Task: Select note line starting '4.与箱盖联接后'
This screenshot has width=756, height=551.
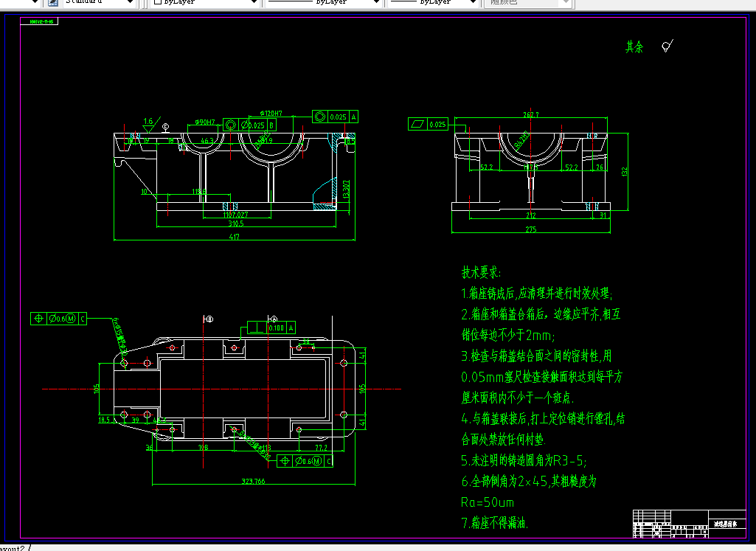Action: point(543,418)
